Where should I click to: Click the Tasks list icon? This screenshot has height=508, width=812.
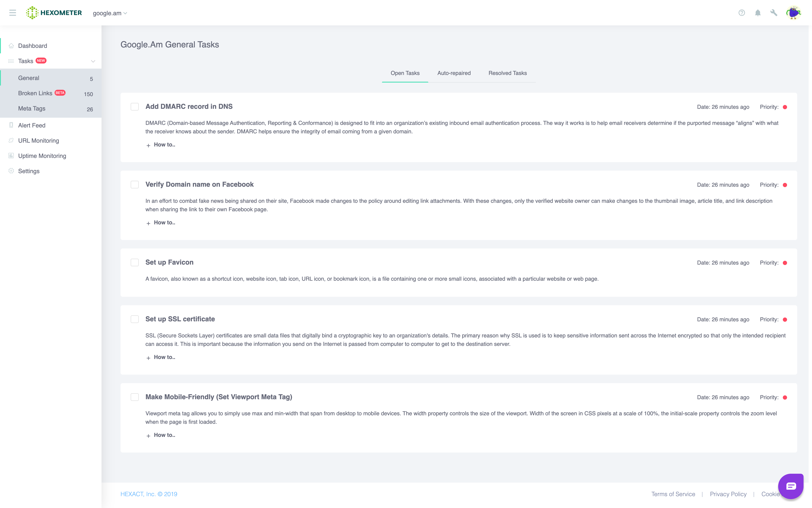[x=11, y=61]
